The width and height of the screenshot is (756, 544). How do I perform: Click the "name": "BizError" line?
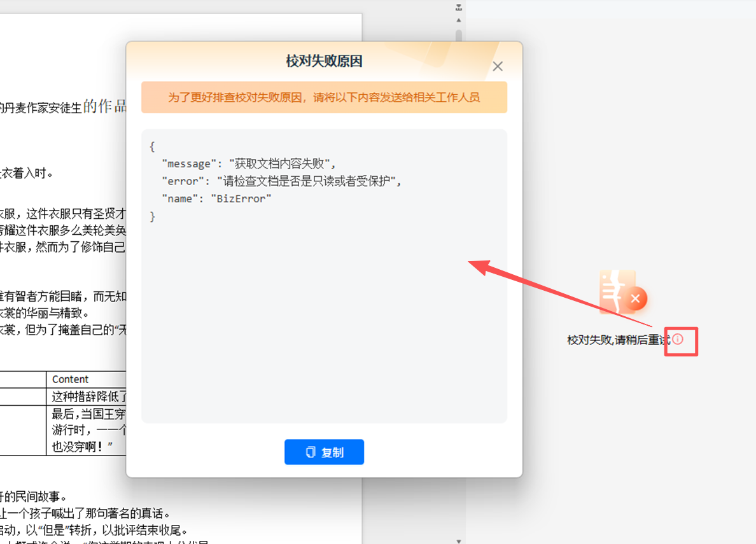(x=216, y=199)
